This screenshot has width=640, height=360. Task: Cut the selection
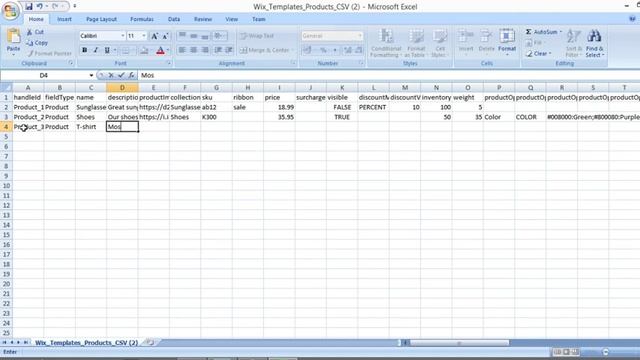[36, 32]
